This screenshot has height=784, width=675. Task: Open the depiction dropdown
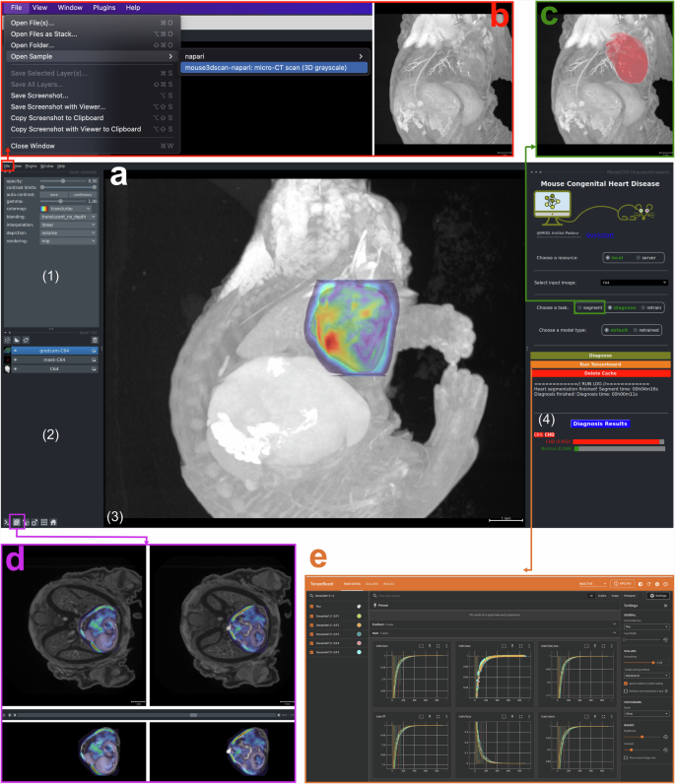[68, 233]
